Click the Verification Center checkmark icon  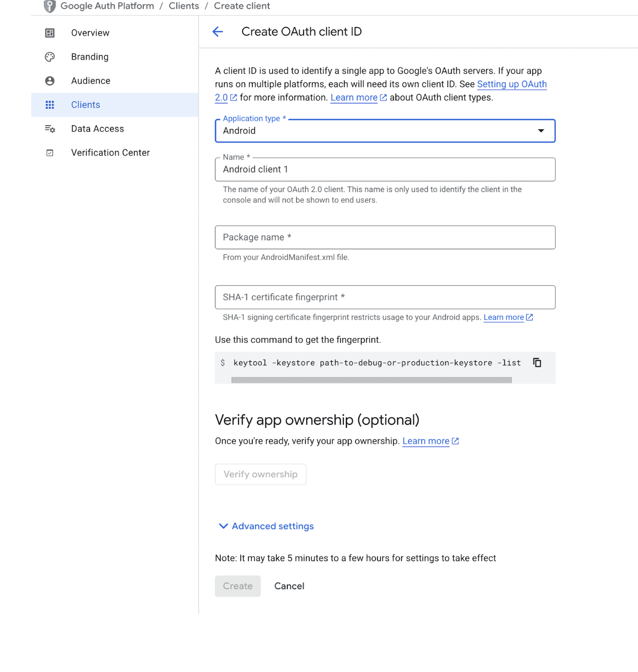[x=50, y=153]
